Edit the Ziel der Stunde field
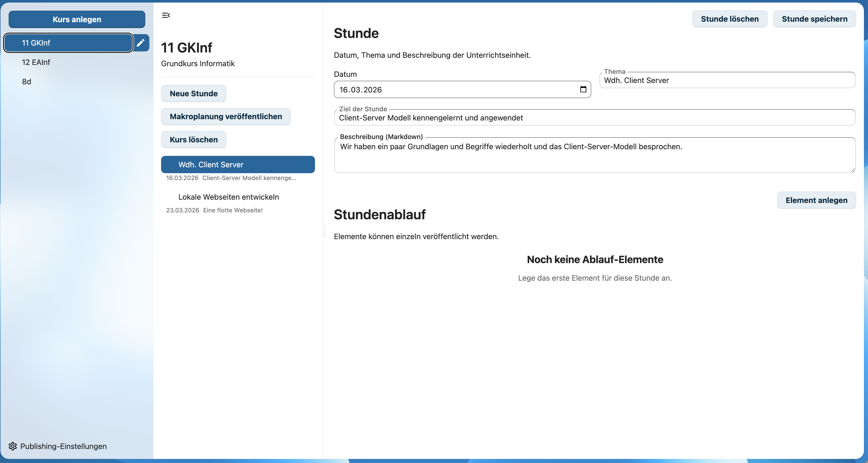Viewport: 868px width, 463px height. point(573,118)
